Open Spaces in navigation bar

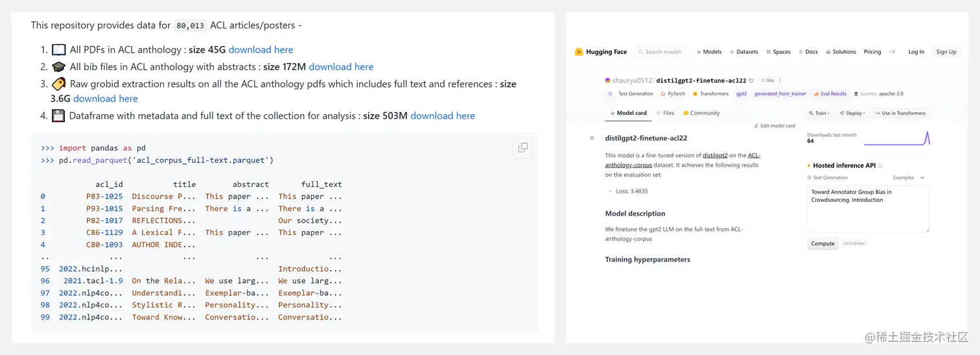tap(778, 52)
